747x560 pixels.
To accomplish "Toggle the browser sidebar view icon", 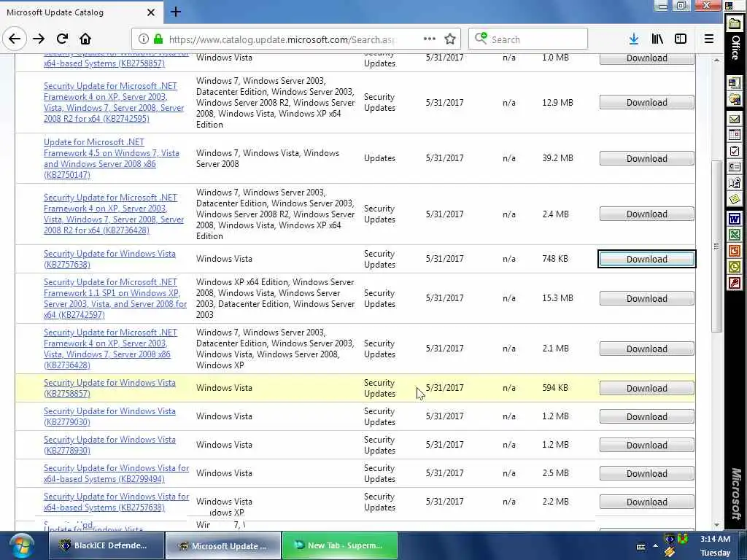I will click(x=681, y=39).
